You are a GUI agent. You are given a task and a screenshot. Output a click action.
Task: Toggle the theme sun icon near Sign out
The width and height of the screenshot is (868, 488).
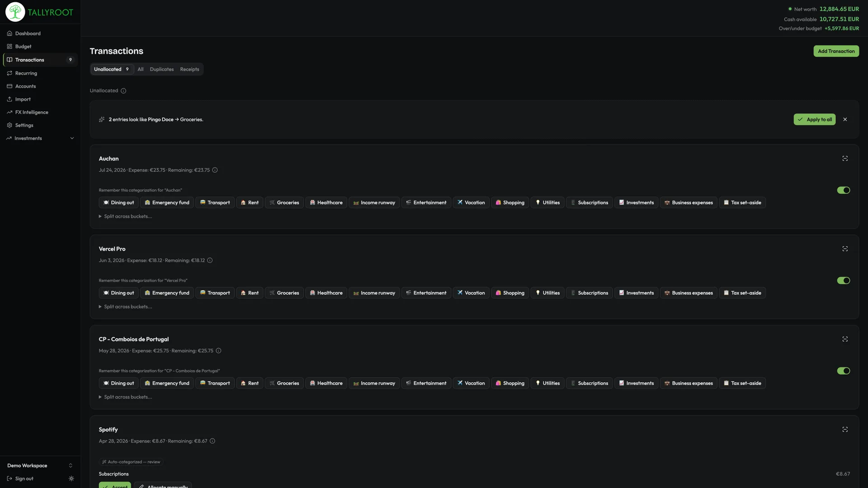[71, 479]
